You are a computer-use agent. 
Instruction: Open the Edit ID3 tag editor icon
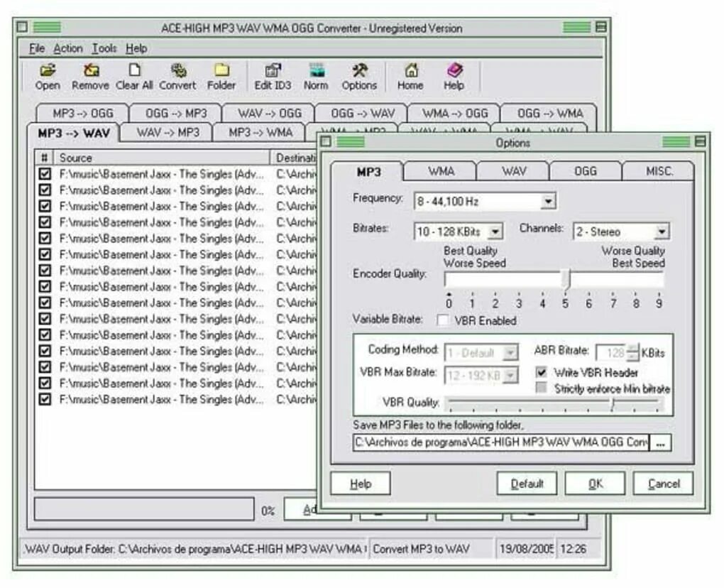[x=273, y=77]
